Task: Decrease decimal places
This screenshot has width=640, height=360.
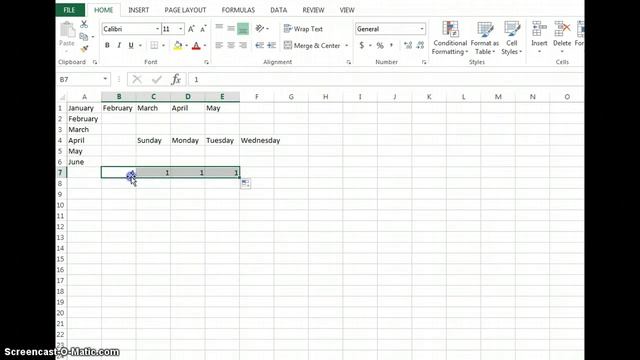Action: coord(420,45)
